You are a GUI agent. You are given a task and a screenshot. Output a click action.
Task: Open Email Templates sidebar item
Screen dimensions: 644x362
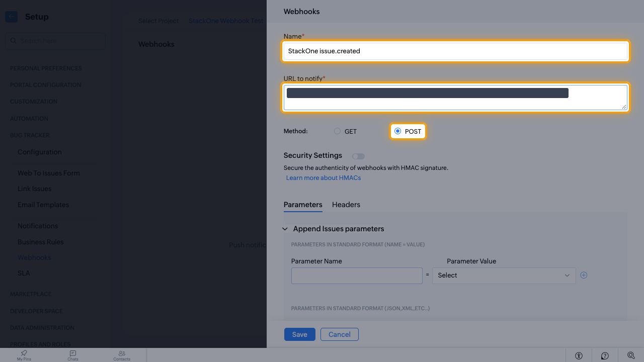coord(43,205)
